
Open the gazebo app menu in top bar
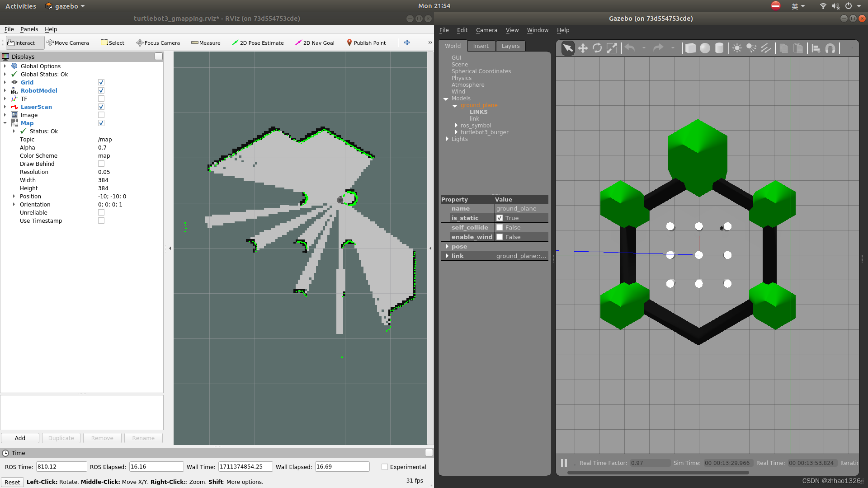(66, 6)
